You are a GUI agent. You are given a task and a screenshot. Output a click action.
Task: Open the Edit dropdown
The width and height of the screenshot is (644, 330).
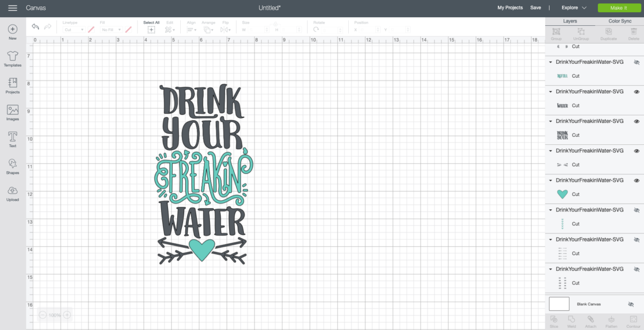click(x=170, y=30)
